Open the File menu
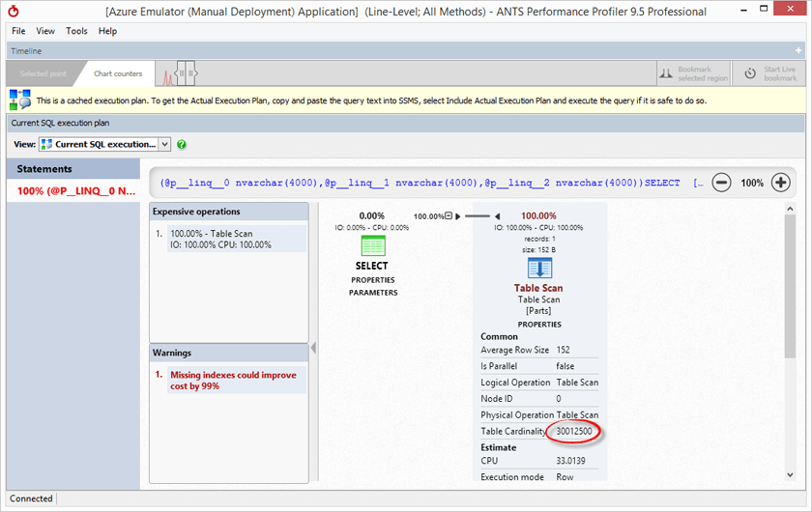Image resolution: width=812 pixels, height=512 pixels. (18, 31)
